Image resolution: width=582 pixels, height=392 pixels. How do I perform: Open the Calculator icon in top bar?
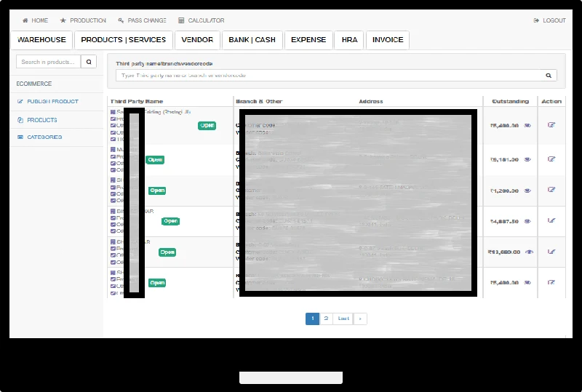(x=181, y=20)
